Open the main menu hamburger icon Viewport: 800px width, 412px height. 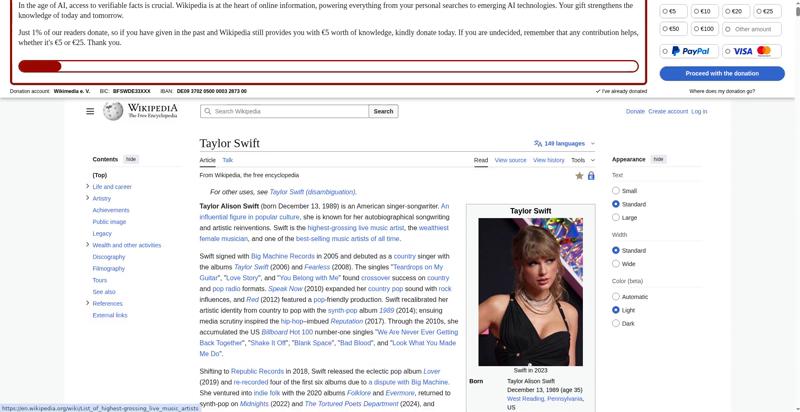coord(90,111)
